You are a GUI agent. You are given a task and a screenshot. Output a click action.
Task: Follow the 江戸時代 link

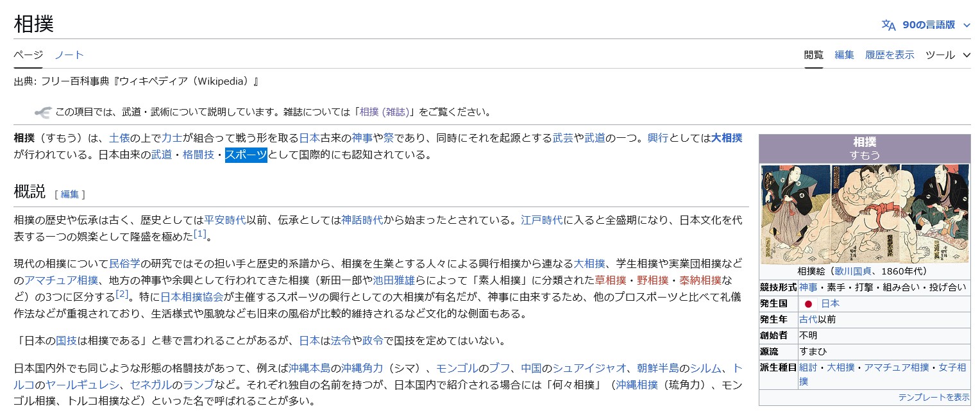(542, 219)
